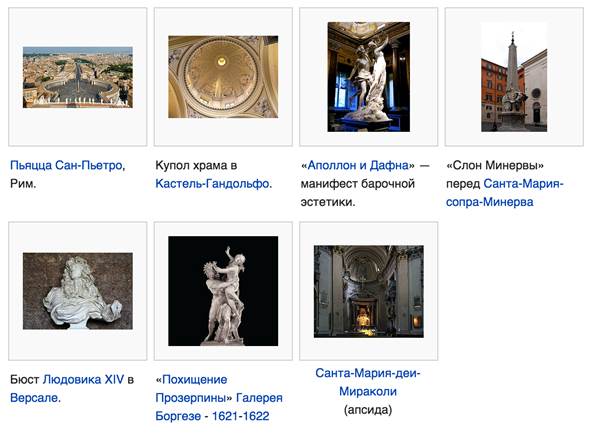Open the Castel Gandolfo dome image
Viewport: 592px width, 433px height.
[x=223, y=77]
